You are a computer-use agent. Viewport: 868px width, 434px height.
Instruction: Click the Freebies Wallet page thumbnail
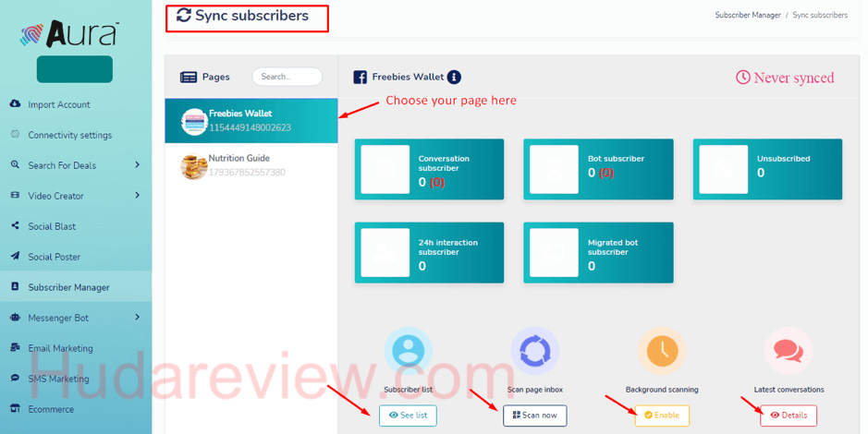194,122
